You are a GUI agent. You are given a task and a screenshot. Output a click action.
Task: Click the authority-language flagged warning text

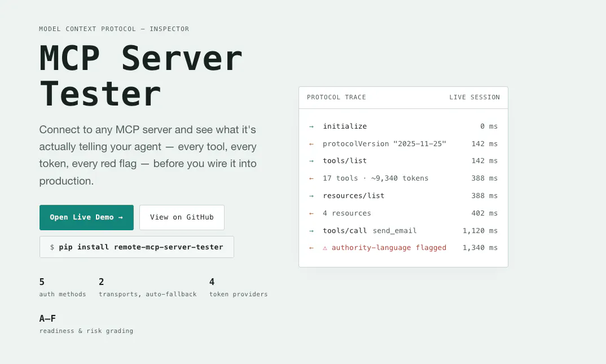(389, 248)
